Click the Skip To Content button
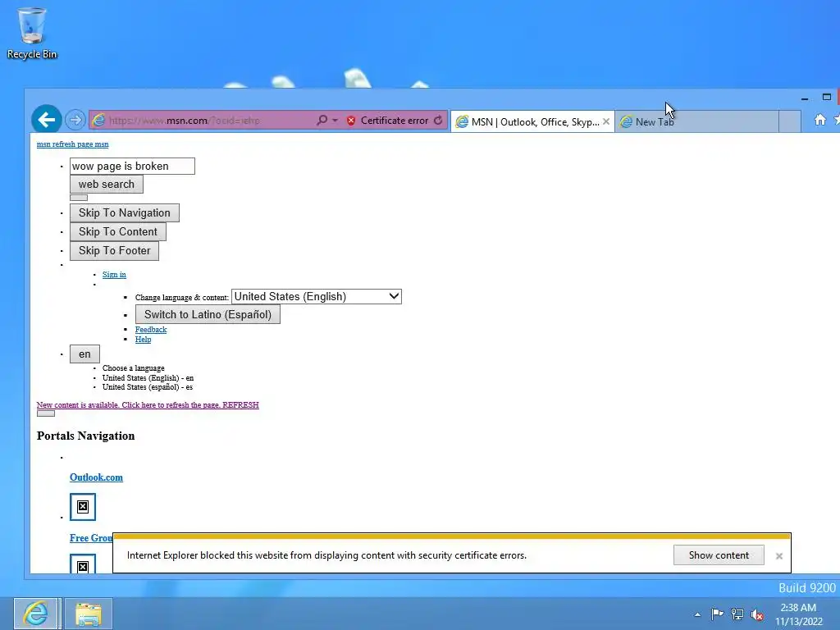The image size is (840, 630). (x=118, y=231)
